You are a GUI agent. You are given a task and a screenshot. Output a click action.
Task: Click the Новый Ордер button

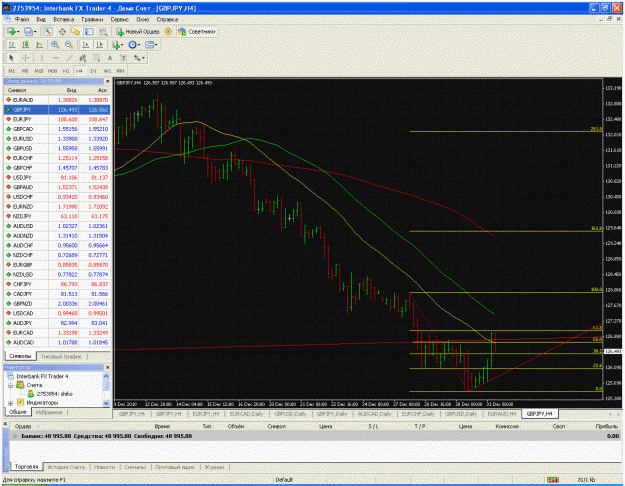click(138, 31)
